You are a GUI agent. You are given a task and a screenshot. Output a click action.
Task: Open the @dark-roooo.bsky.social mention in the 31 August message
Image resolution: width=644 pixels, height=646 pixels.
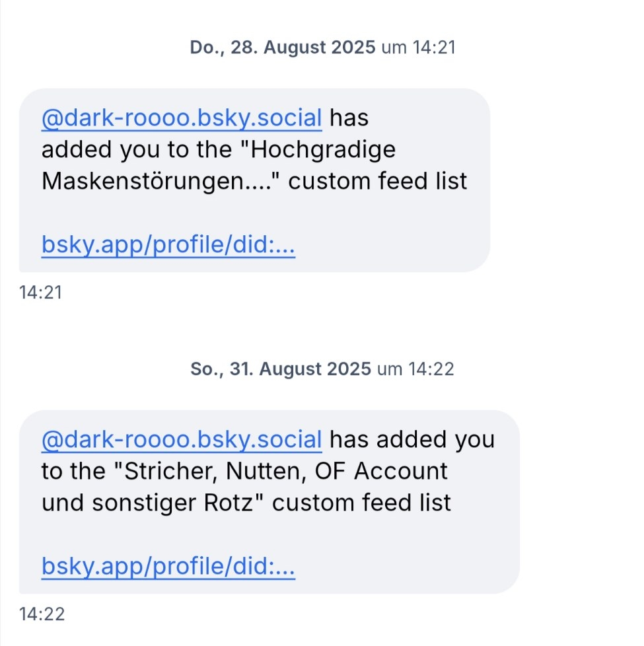click(x=182, y=439)
